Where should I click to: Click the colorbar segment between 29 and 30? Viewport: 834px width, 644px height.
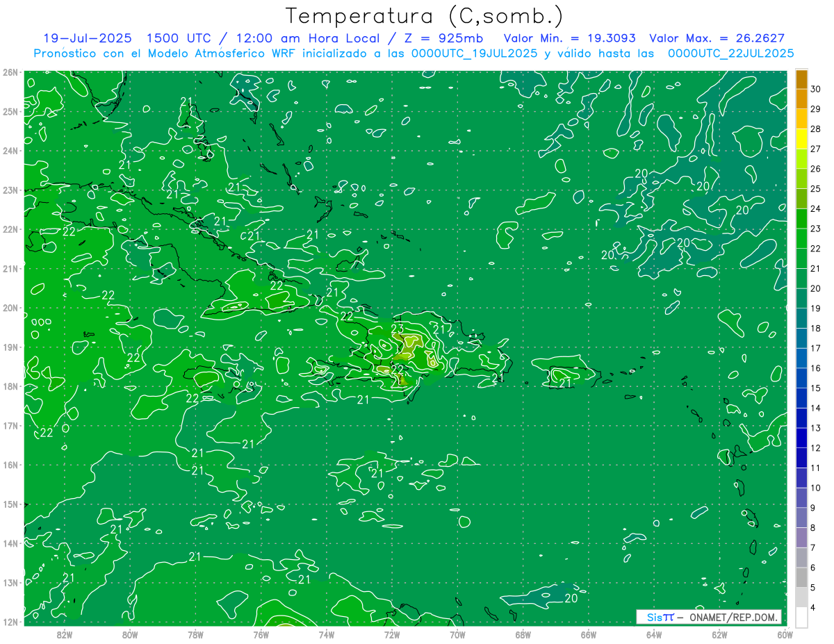click(x=801, y=99)
